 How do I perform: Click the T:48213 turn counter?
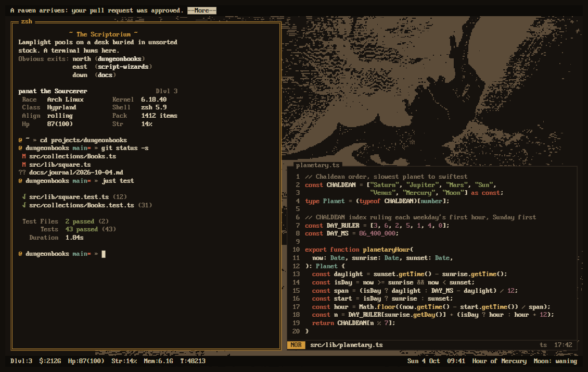click(193, 361)
